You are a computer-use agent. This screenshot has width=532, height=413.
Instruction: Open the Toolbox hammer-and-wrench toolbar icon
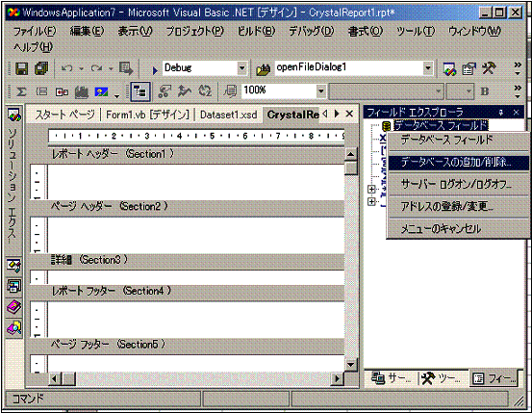coord(489,68)
